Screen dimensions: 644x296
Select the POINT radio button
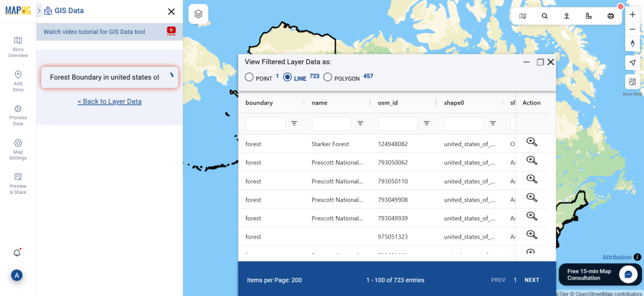pos(249,77)
